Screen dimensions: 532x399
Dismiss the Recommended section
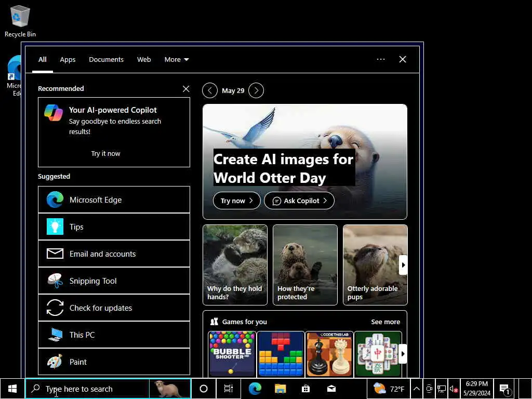pyautogui.click(x=186, y=89)
